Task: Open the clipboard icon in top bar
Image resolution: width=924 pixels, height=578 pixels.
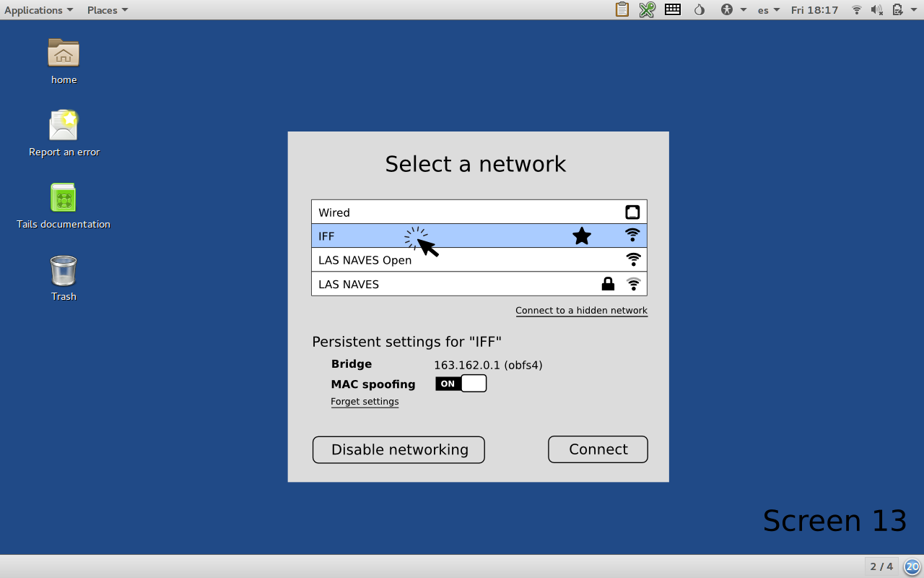Action: pyautogui.click(x=622, y=9)
